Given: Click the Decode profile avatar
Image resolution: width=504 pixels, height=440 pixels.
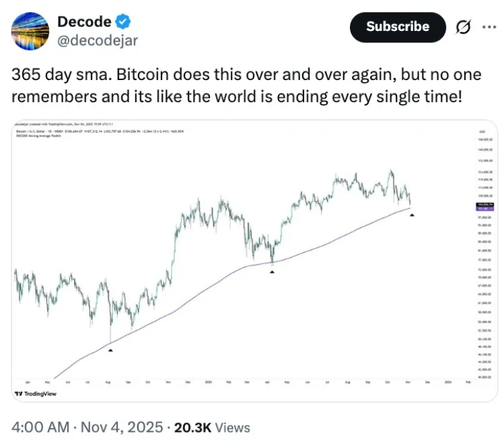Looking at the screenshot, I should coord(29,30).
